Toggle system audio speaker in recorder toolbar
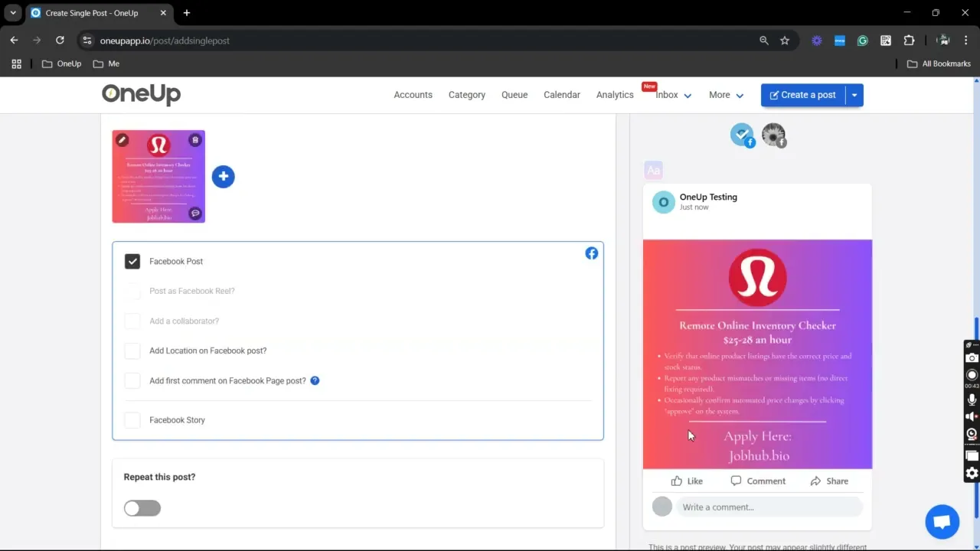Image resolution: width=980 pixels, height=551 pixels. pos(972,416)
